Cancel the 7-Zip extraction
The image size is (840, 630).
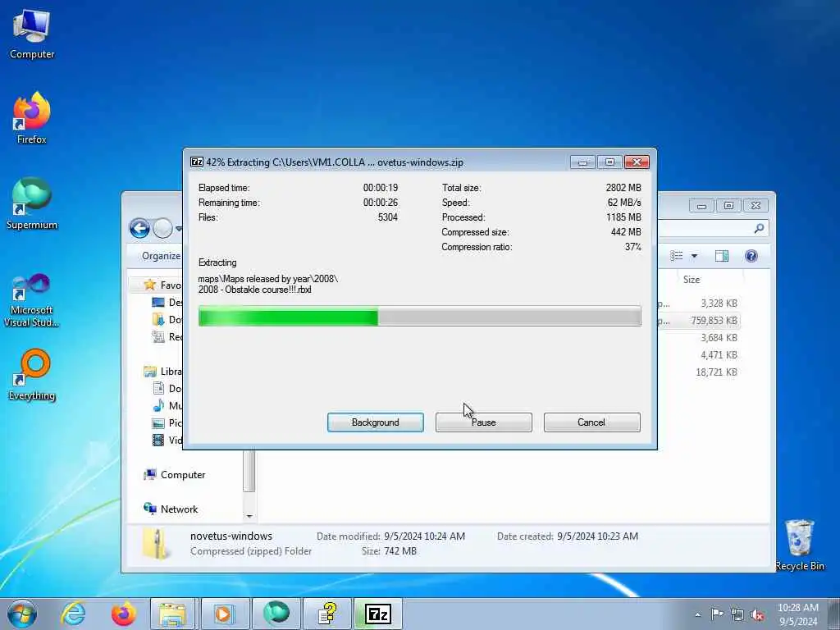coord(592,422)
